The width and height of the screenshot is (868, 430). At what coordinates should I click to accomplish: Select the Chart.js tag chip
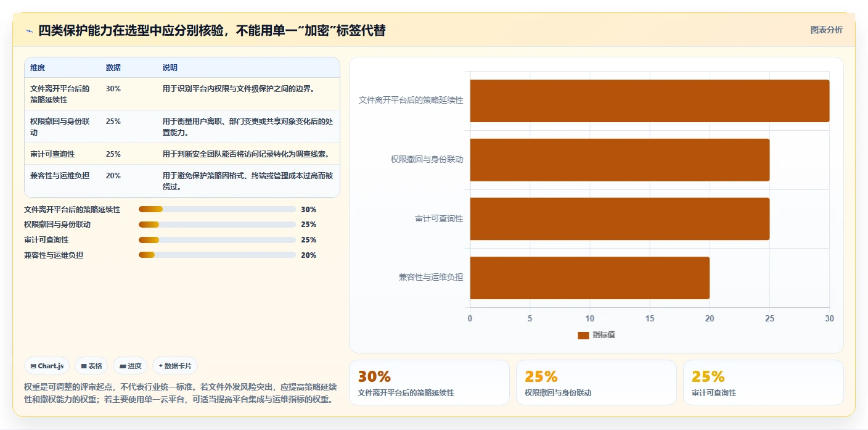point(47,366)
